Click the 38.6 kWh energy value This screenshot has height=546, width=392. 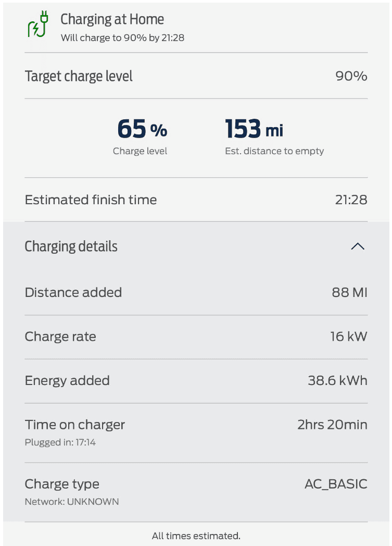(x=338, y=381)
